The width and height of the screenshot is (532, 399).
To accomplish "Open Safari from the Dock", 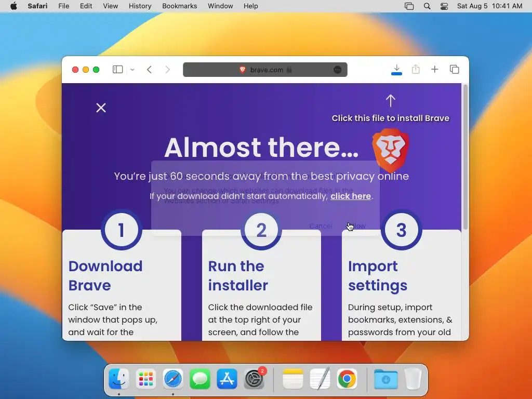I will point(172,379).
